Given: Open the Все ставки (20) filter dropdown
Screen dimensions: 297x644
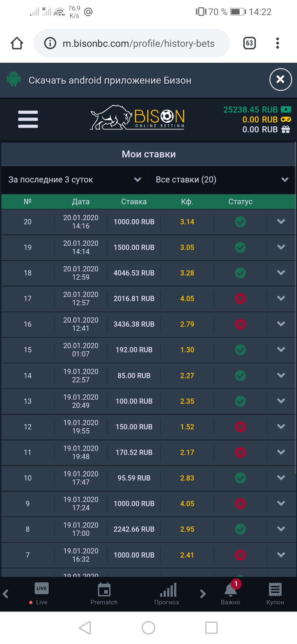Looking at the screenshot, I should (222, 179).
